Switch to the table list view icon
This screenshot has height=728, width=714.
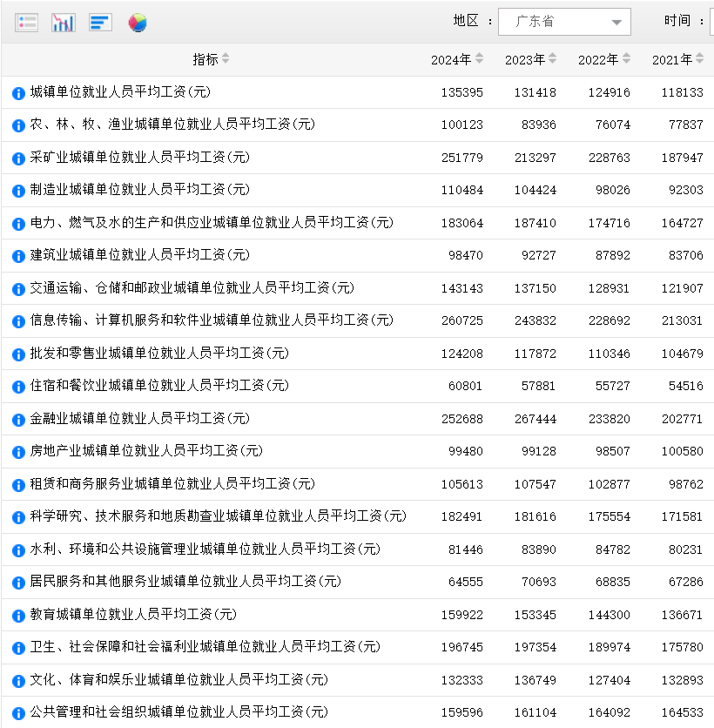(26, 23)
